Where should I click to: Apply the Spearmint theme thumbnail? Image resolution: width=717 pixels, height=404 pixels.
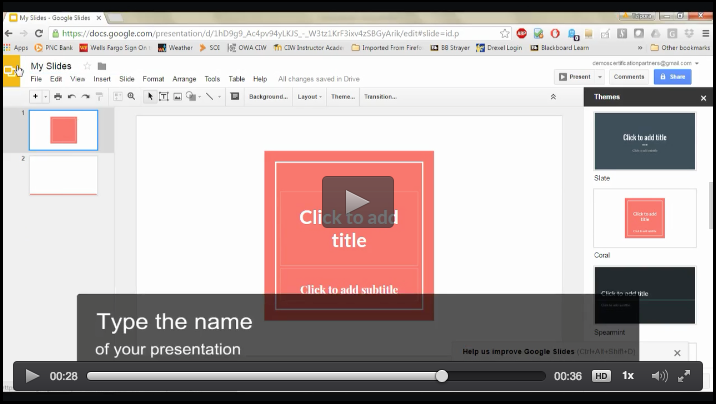point(645,295)
